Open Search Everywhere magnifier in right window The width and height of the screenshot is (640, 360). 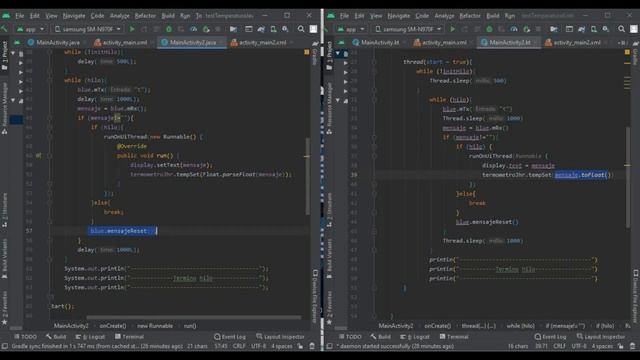(x=621, y=29)
